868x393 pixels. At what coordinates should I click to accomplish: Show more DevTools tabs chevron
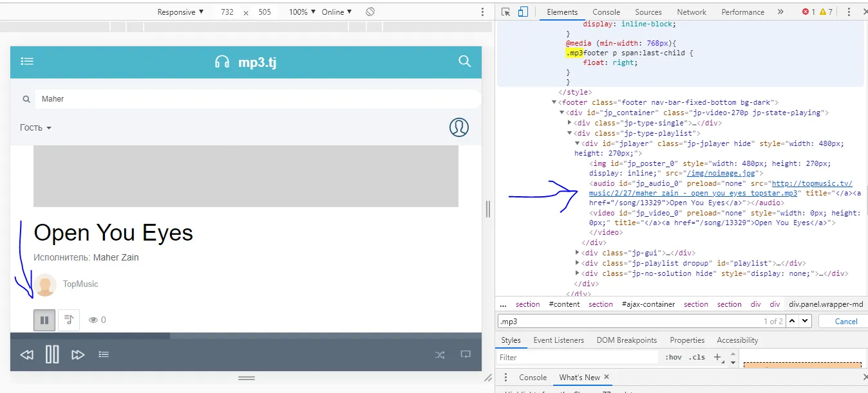780,12
